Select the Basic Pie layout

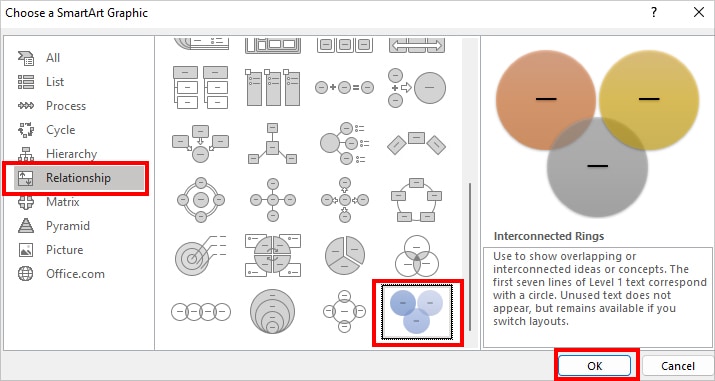[345, 256]
